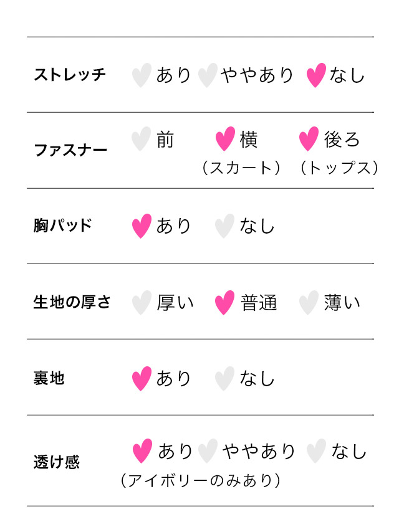Select the pink heart for ファスナー 横
The image size is (399, 532).
click(225, 139)
